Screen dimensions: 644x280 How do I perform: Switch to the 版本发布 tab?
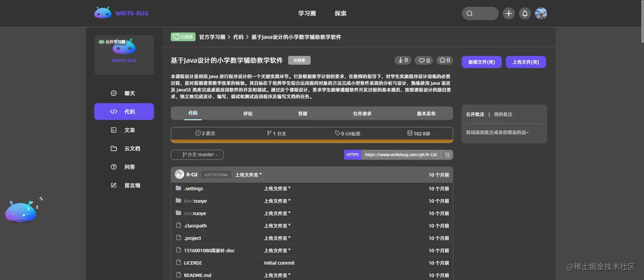[x=426, y=114]
